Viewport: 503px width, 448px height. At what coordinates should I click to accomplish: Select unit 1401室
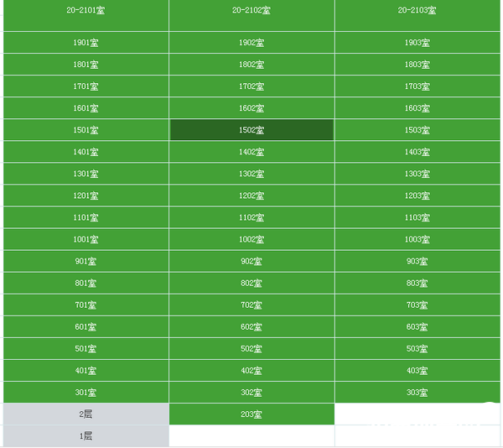86,152
